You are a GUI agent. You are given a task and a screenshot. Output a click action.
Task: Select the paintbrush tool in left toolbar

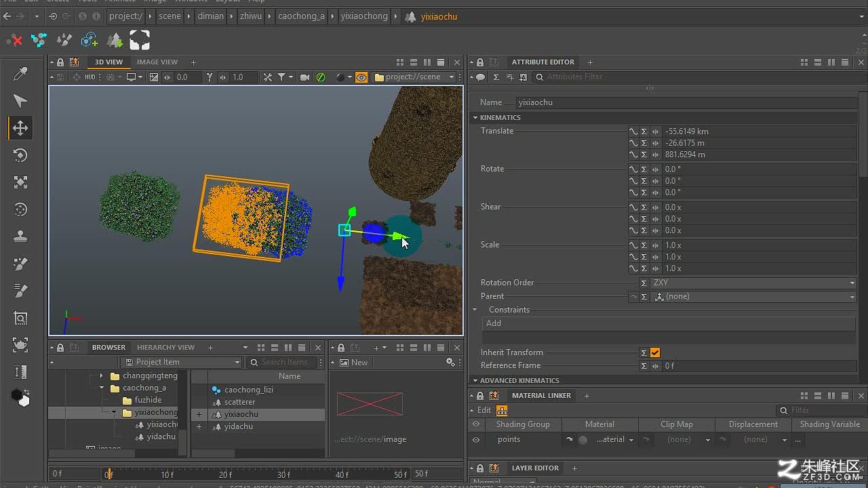coord(20,264)
